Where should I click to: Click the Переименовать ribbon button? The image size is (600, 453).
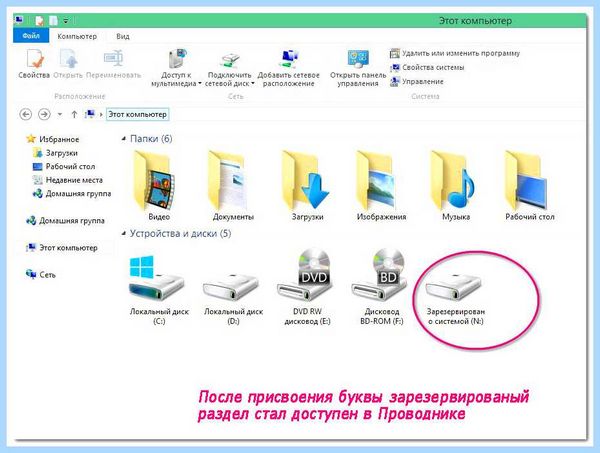click(114, 64)
